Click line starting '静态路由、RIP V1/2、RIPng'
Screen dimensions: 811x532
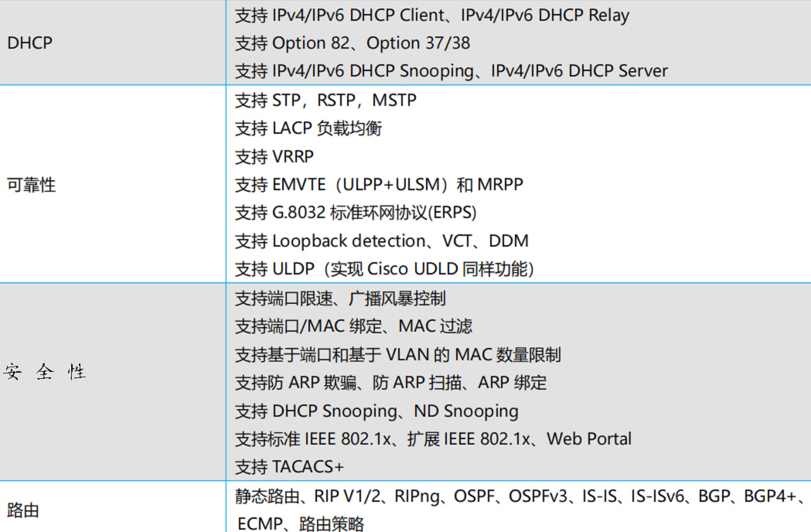tap(520, 496)
